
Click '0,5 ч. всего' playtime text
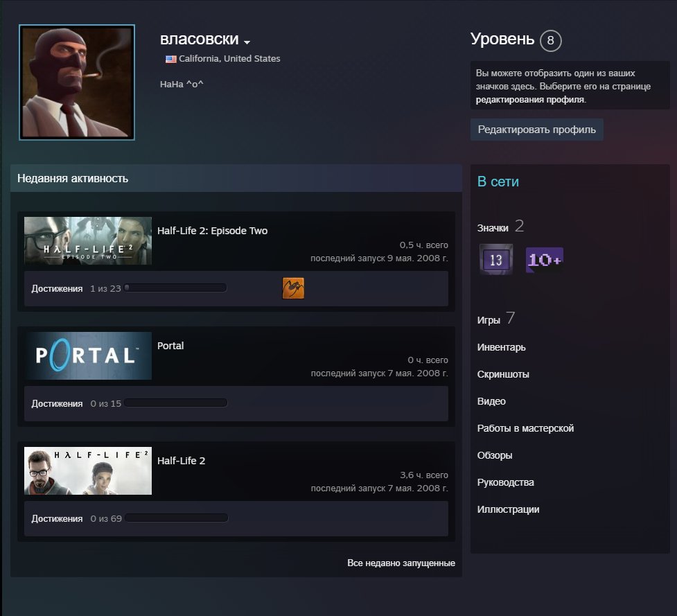click(424, 245)
